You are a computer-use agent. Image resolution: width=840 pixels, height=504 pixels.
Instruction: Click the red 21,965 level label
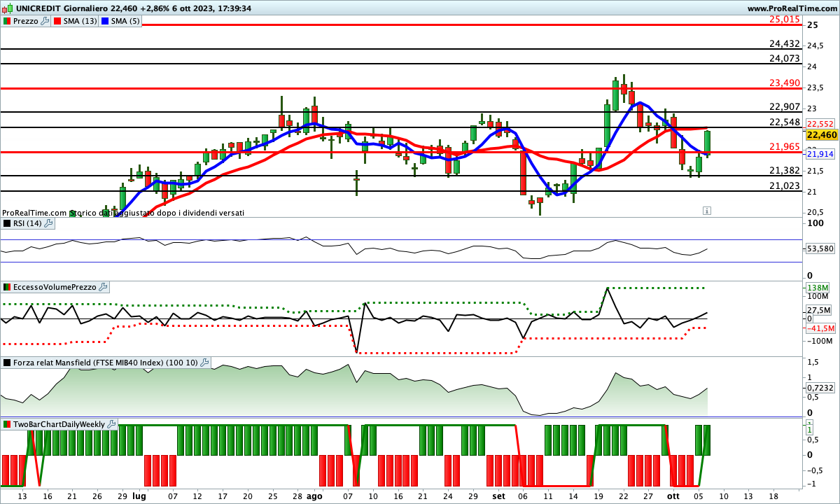784,146
